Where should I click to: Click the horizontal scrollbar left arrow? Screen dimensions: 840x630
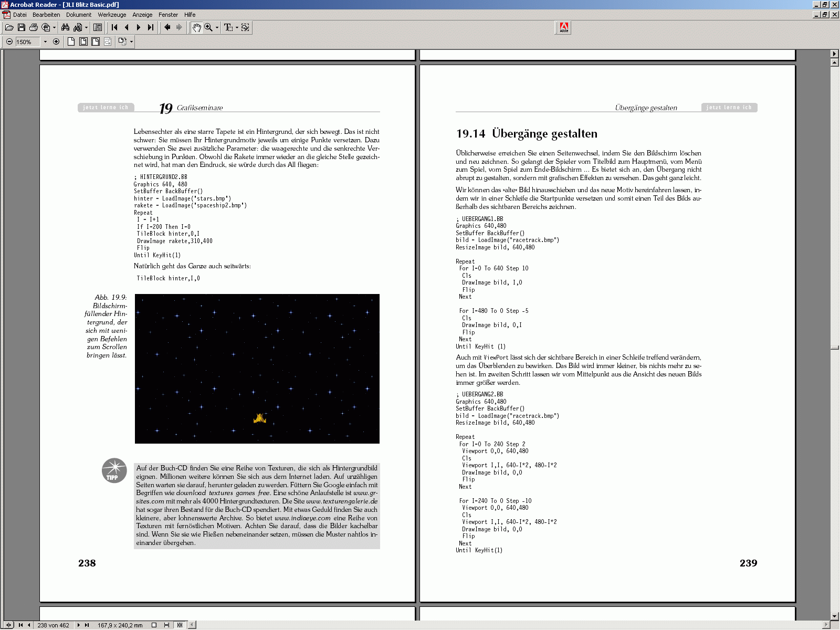click(193, 625)
